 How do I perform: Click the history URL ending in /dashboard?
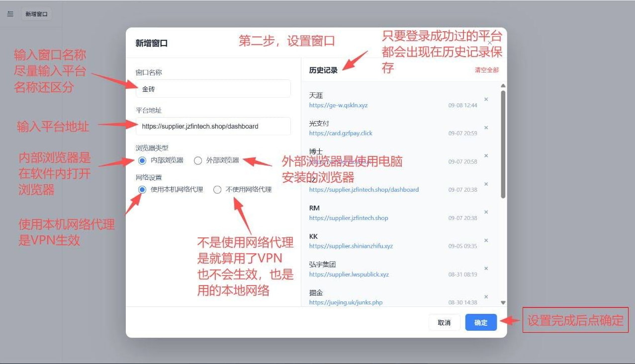pos(364,190)
